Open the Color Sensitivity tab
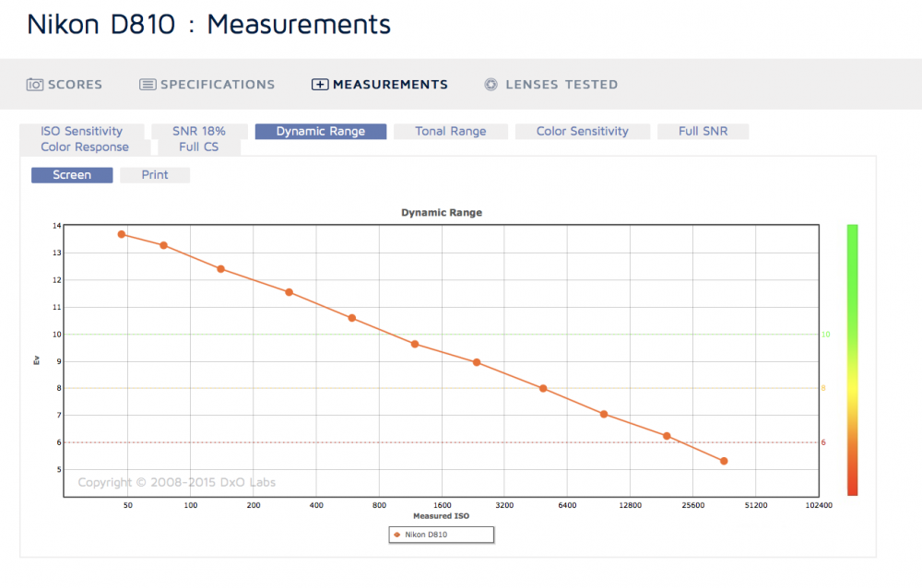 [x=582, y=131]
